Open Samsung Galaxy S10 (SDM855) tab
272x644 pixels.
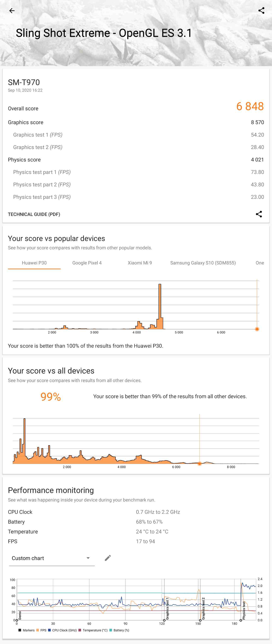tap(203, 263)
